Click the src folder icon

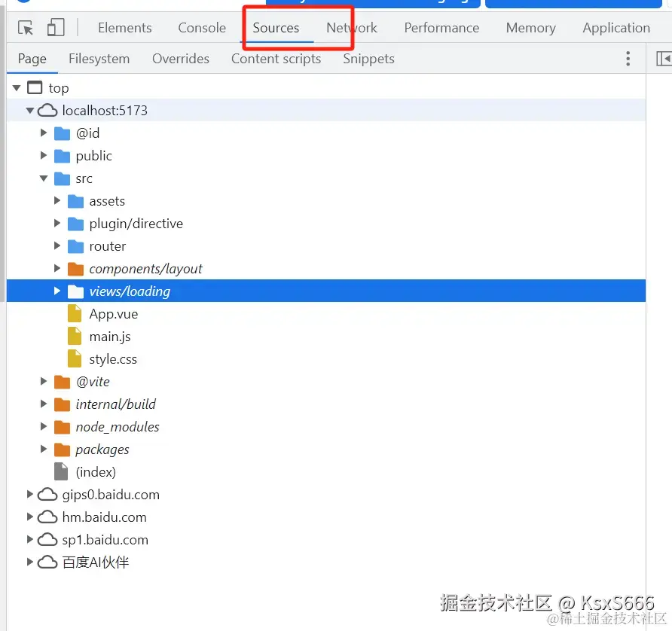click(62, 179)
